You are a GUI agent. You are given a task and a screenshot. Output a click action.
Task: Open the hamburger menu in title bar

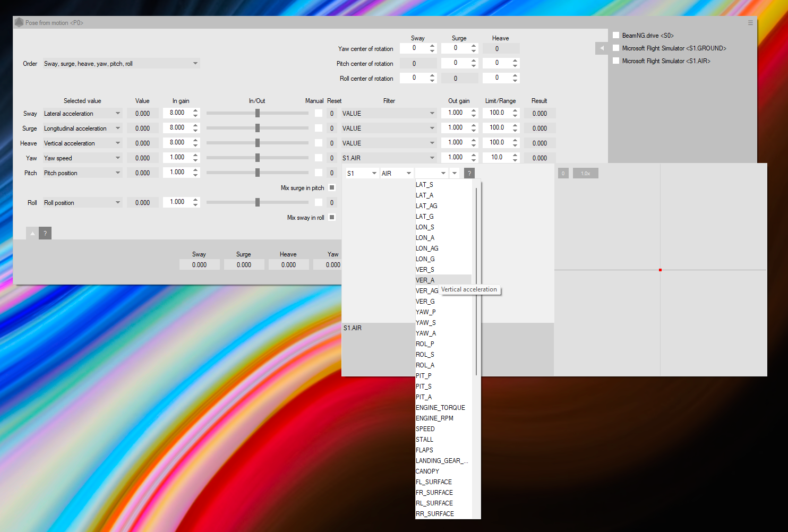[750, 23]
